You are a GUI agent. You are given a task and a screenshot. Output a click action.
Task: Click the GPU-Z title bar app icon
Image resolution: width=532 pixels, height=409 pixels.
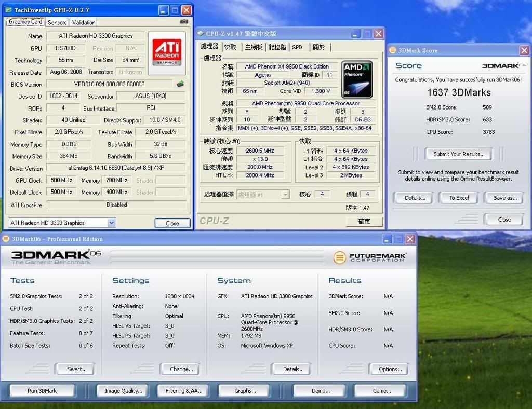click(x=8, y=10)
